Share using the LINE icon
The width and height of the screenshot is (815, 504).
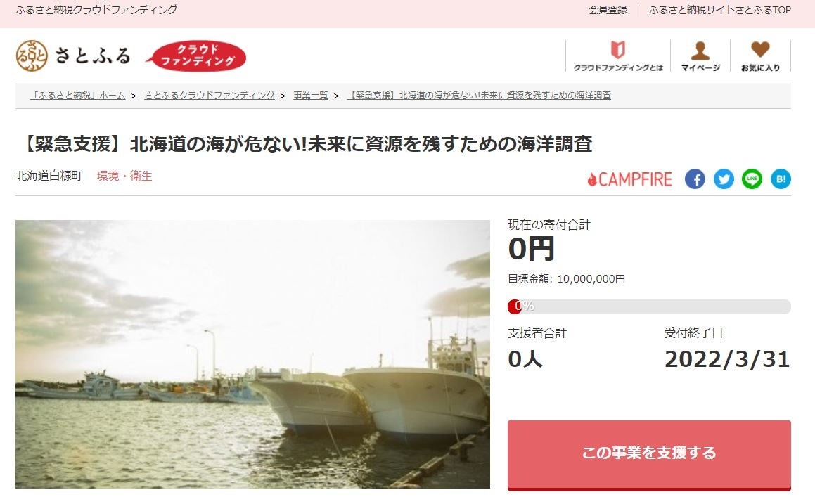[752, 179]
